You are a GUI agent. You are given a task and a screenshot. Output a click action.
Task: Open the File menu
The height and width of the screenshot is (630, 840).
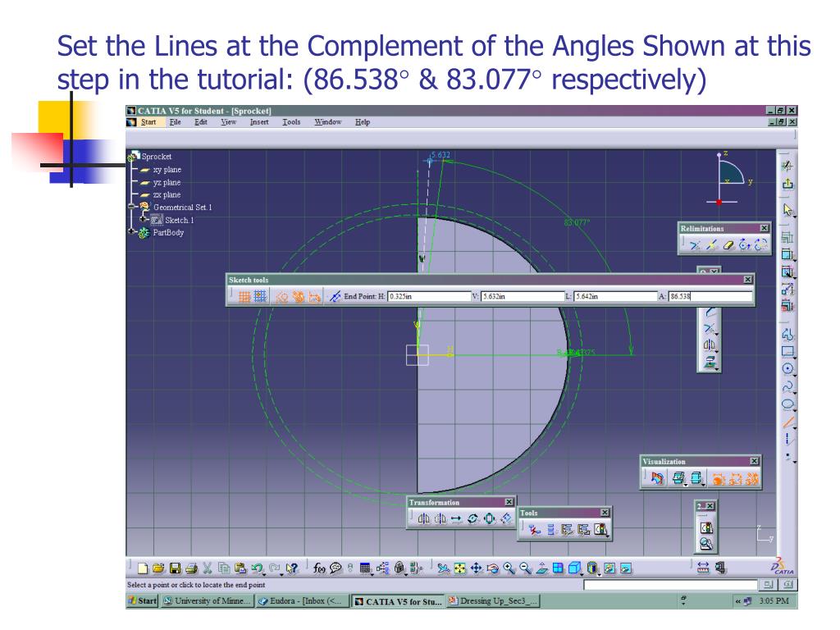tap(176, 122)
